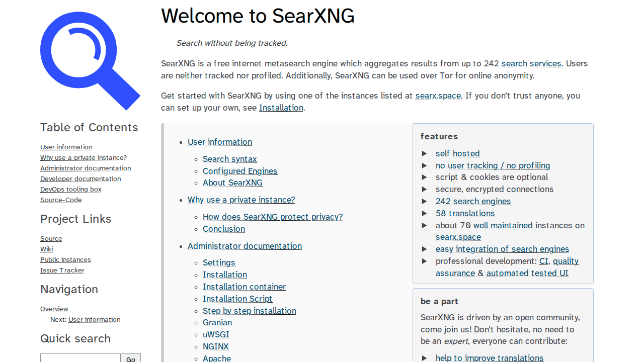Visit the Public instances link
The height and width of the screenshot is (362, 644).
click(65, 259)
